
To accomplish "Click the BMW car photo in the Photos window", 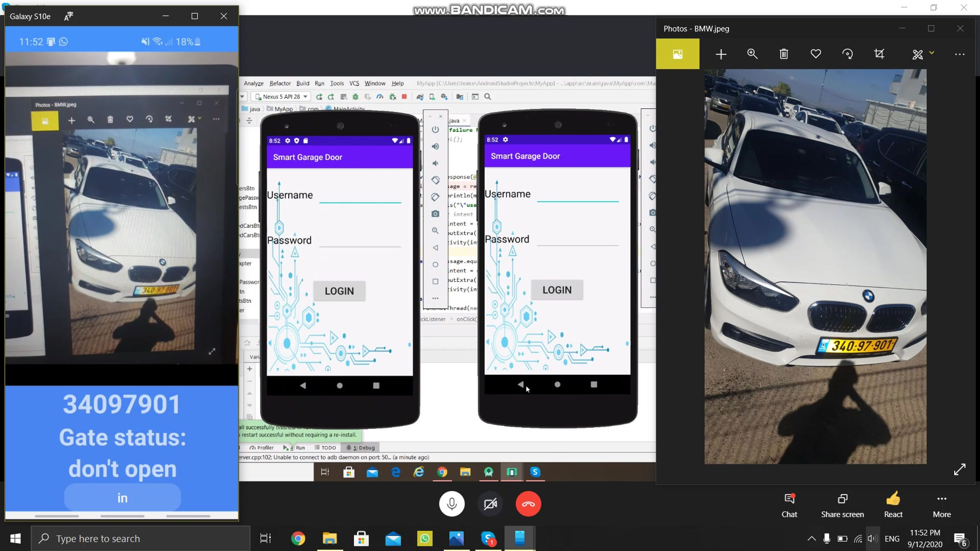I will pos(815,266).
